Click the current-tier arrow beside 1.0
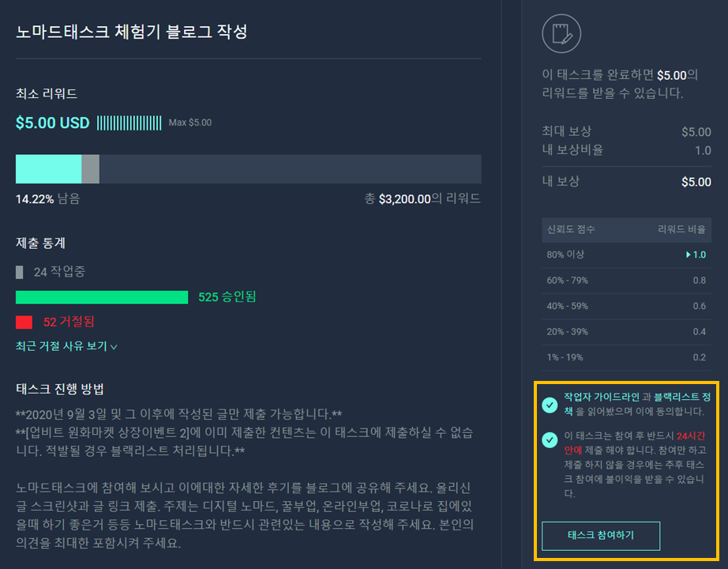Viewport: 728px width, 569px height. pos(688,254)
